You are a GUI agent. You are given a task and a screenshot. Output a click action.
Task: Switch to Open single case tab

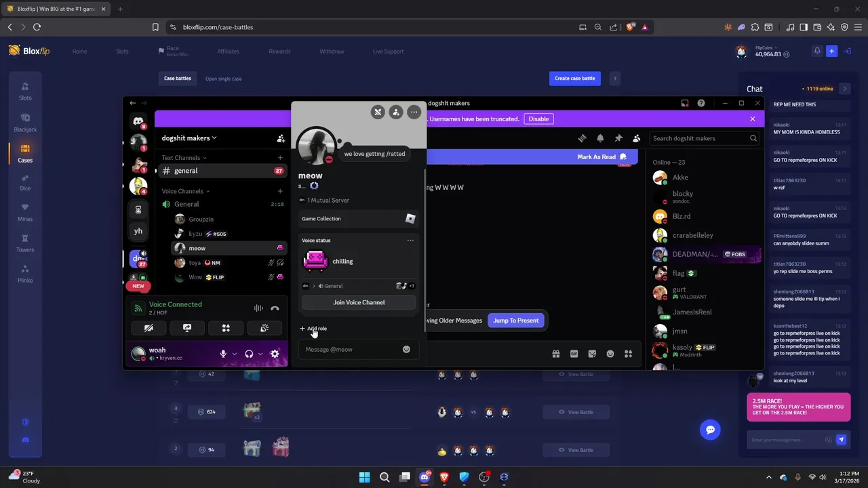pyautogui.click(x=224, y=79)
